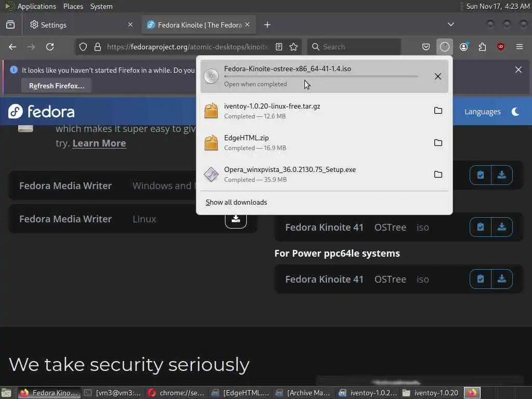The image size is (532, 399).
Task: Click Show all downloads
Action: coord(236,202)
